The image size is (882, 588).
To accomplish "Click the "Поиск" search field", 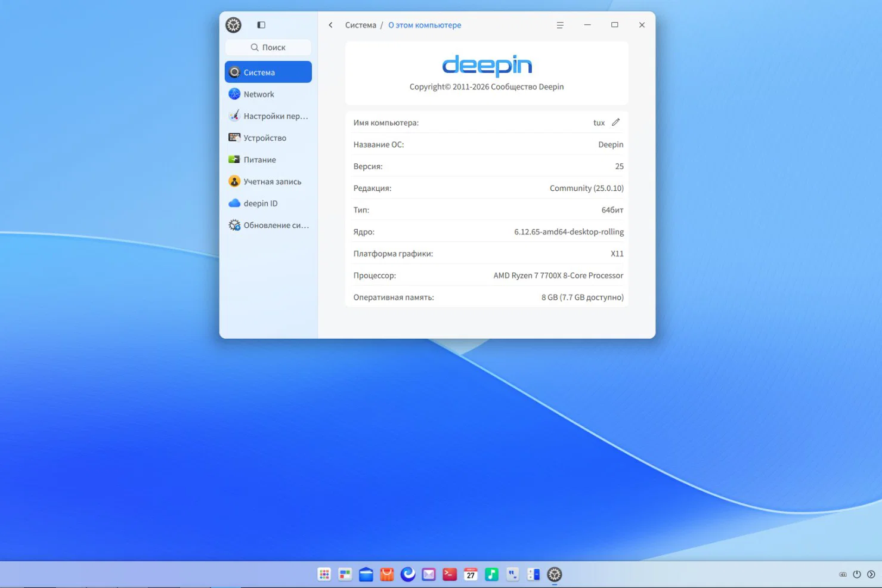I will click(x=267, y=47).
